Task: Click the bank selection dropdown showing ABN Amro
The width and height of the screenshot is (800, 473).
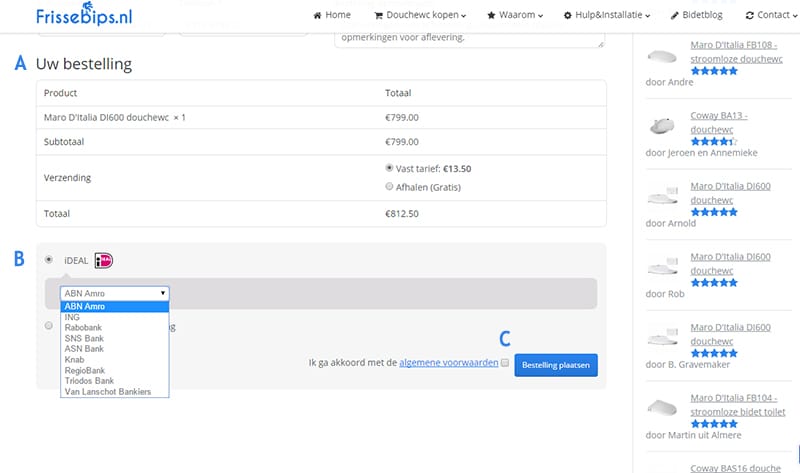Action: pyautogui.click(x=115, y=293)
